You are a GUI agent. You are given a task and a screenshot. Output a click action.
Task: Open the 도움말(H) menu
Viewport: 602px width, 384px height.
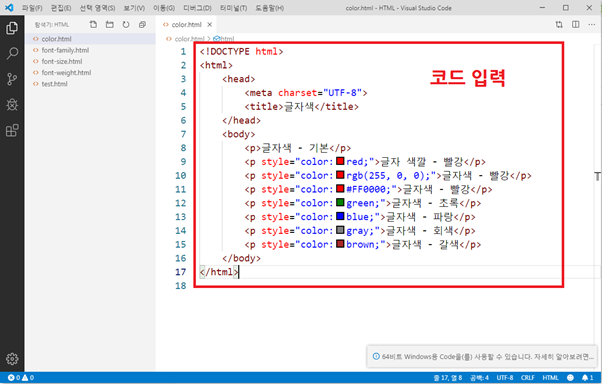[x=270, y=8]
